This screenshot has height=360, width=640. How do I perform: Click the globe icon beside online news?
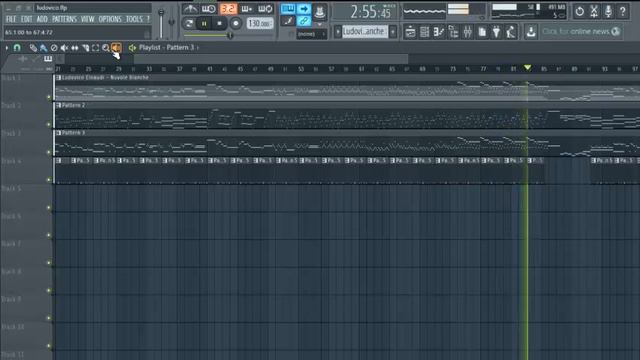pos(616,31)
